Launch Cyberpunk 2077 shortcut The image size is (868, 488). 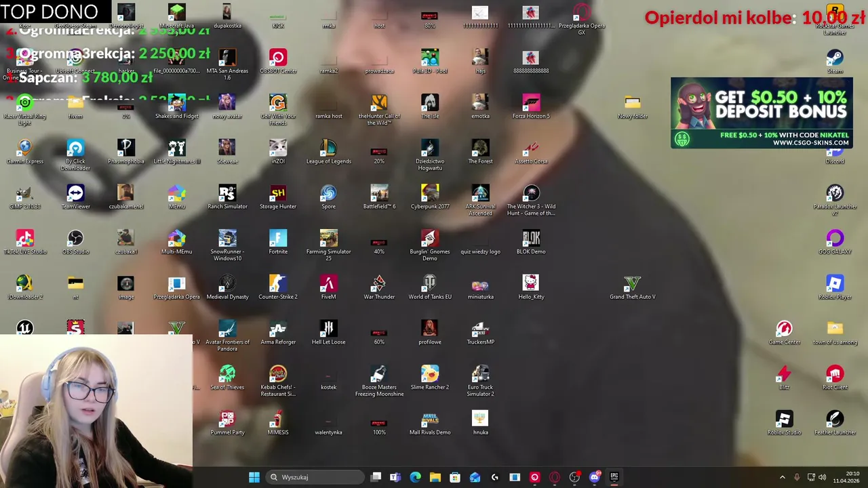pos(430,197)
